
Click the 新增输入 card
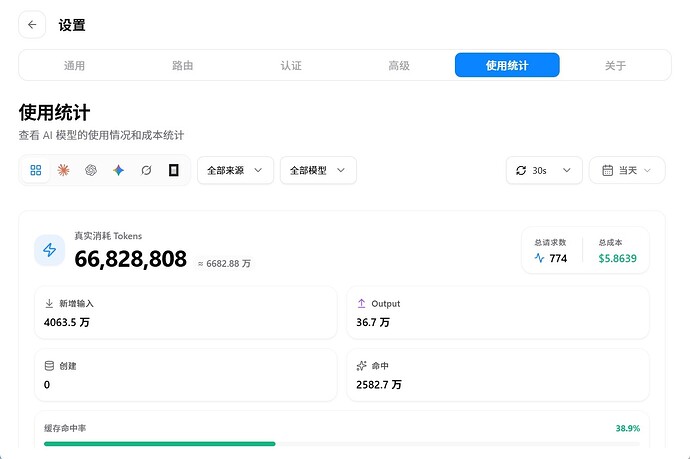tap(186, 313)
